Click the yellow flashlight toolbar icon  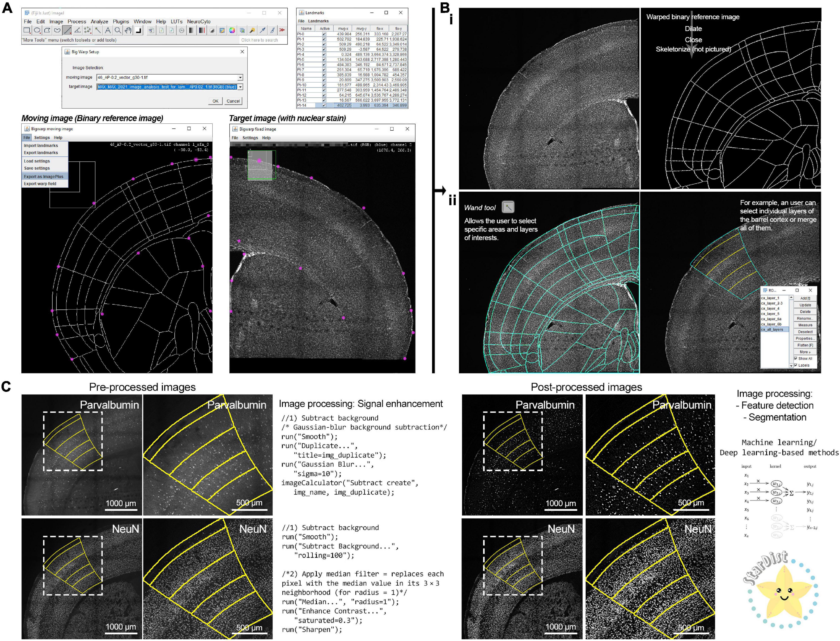252,30
